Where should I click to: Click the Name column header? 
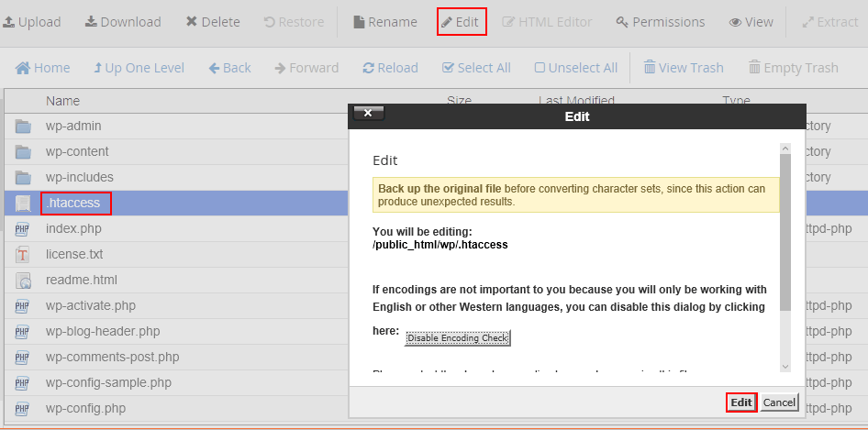[62, 101]
